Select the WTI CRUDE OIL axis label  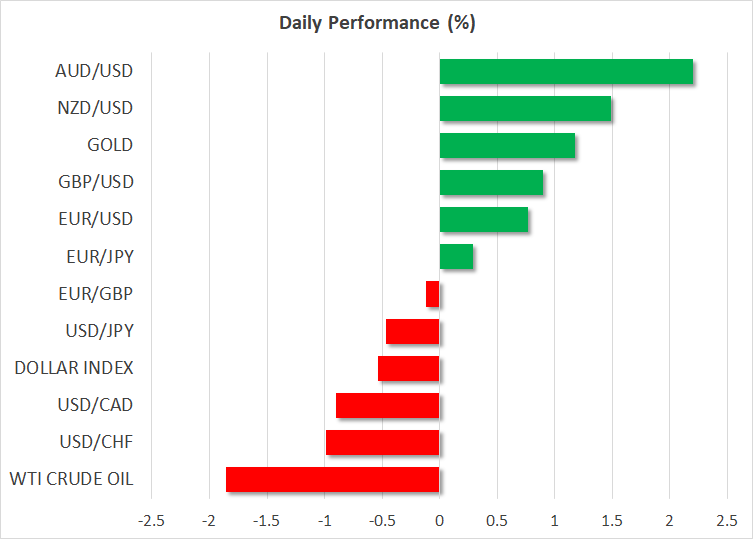[73, 479]
